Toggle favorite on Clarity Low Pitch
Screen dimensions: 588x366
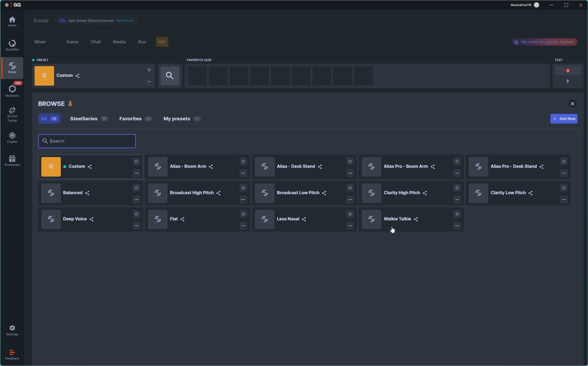tap(564, 188)
